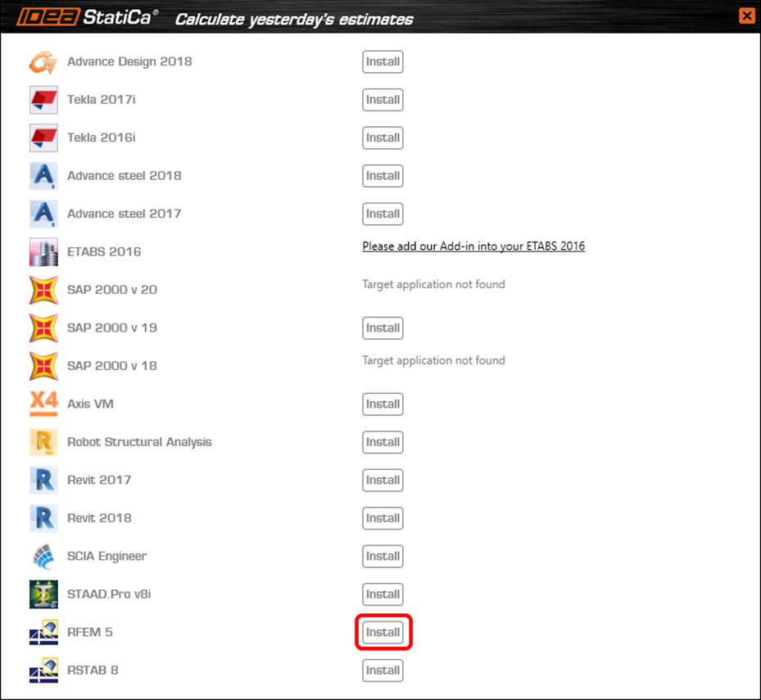This screenshot has width=761, height=700.
Task: Install the Advance Design 2018 plugin
Action: pyautogui.click(x=383, y=62)
